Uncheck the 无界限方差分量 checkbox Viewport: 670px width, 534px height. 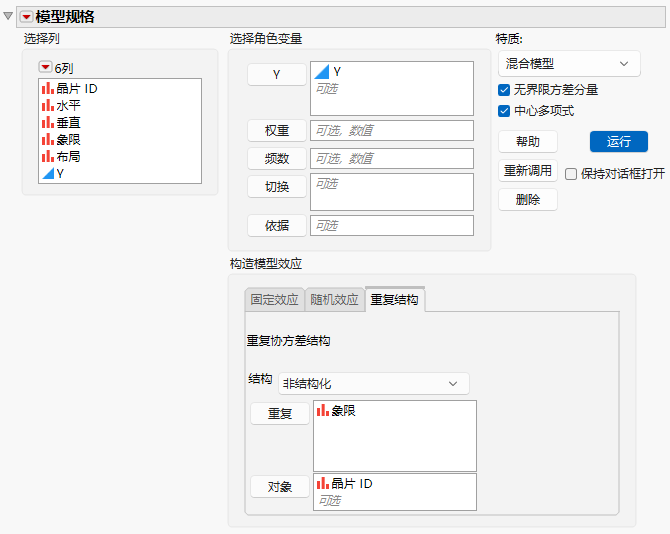tap(504, 90)
